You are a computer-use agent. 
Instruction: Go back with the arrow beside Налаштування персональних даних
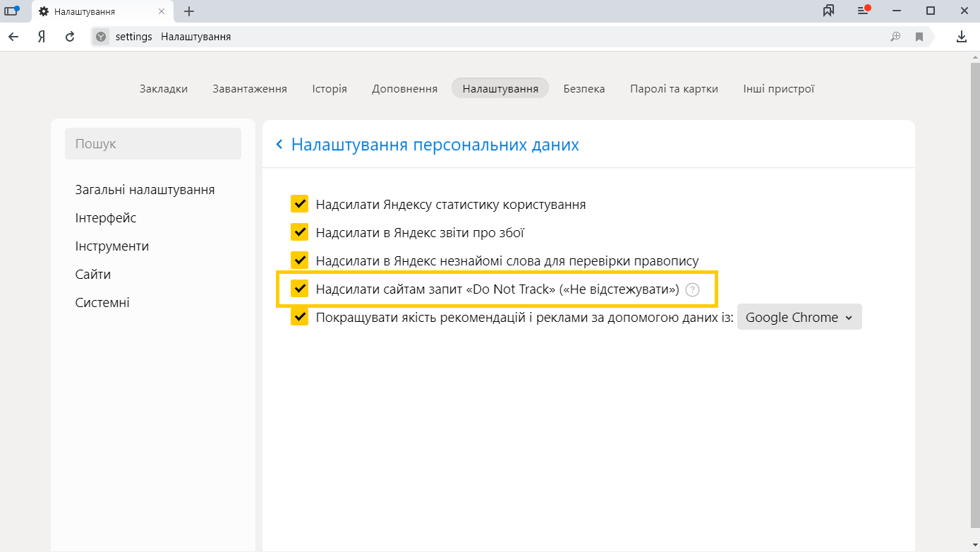tap(279, 145)
